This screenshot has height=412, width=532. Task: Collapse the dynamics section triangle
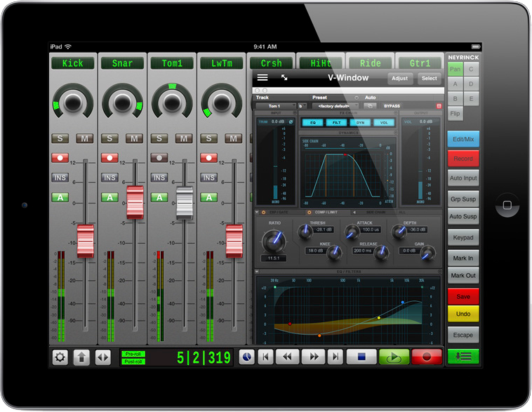point(257,212)
